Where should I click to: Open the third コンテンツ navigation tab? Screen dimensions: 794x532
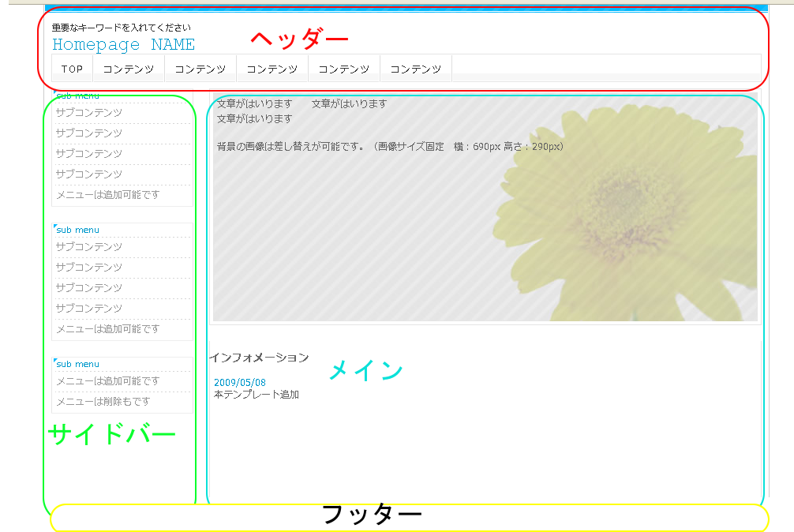coord(272,69)
